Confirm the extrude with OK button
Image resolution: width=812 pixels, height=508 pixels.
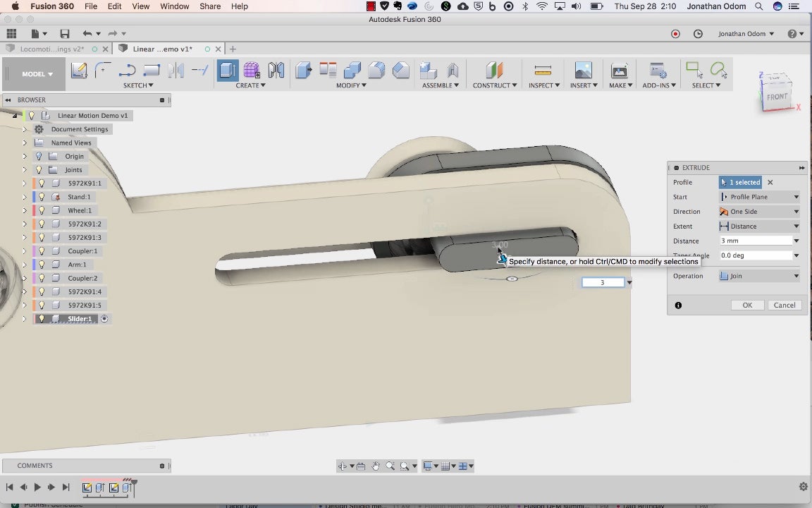point(747,305)
